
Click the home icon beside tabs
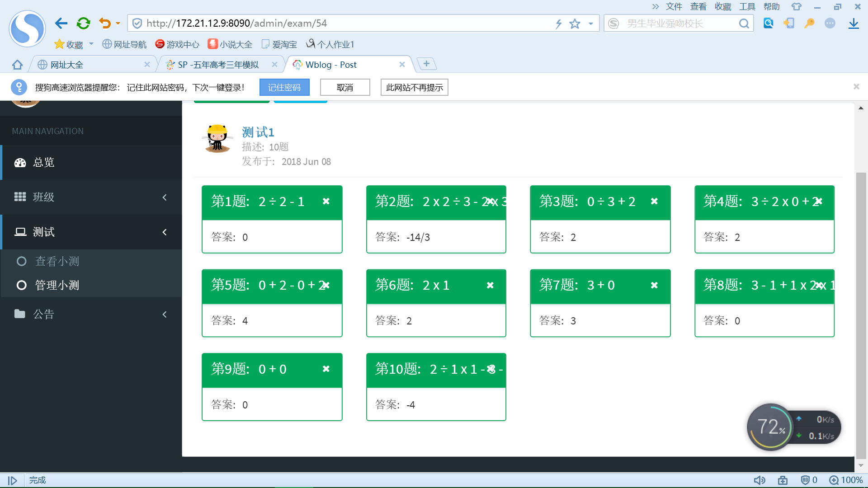click(x=17, y=65)
